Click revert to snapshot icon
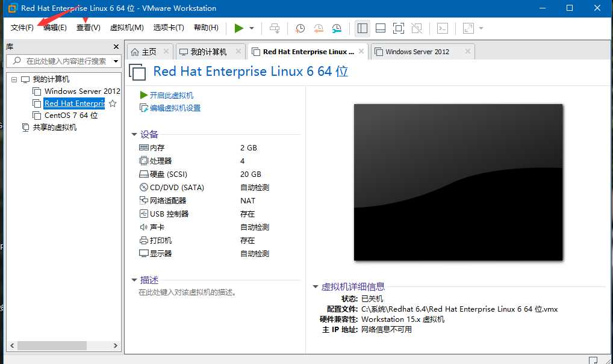The width and height of the screenshot is (613, 364). click(319, 28)
